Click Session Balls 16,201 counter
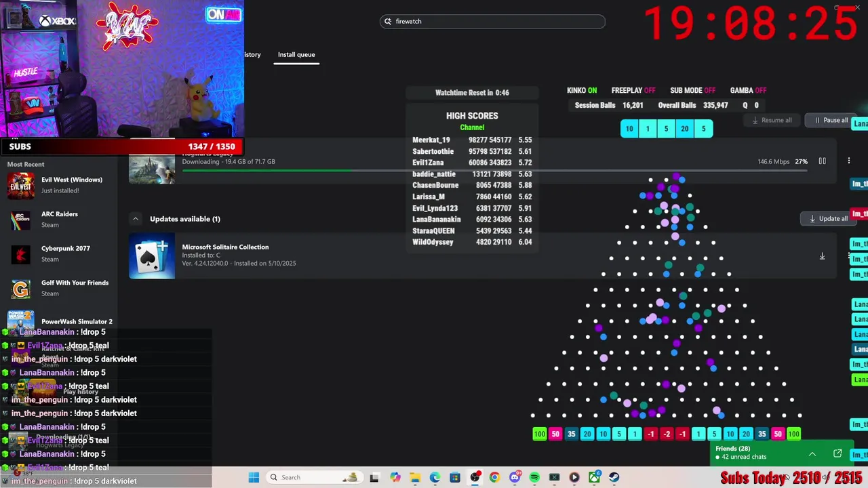The image size is (868, 488). [609, 106]
